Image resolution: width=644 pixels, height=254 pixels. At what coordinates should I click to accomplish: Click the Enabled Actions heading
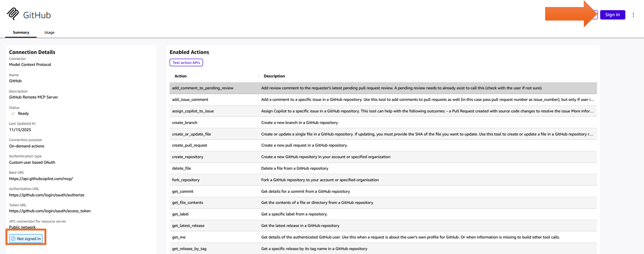pos(189,52)
